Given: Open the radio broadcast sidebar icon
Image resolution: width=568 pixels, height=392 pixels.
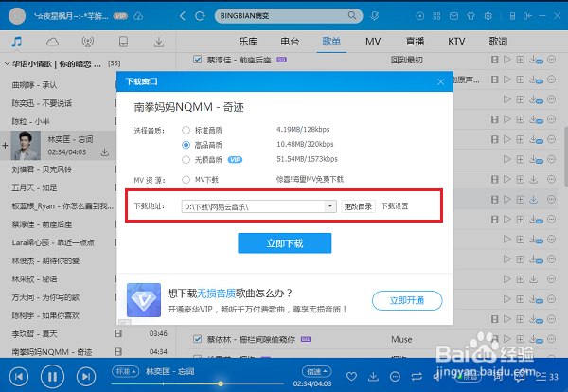Looking at the screenshot, I should tap(88, 42).
